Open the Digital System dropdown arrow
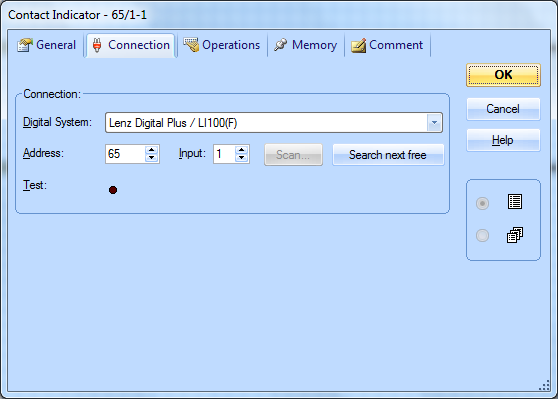Screen dimensions: 558x399 (x=434, y=123)
